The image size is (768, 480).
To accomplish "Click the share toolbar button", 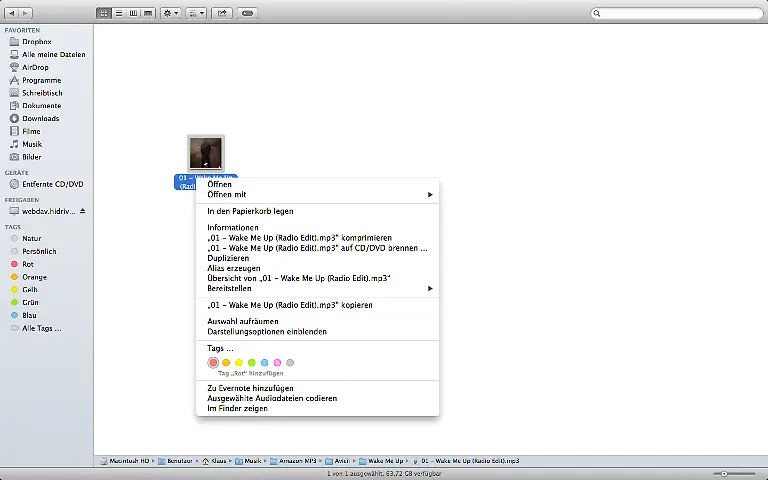I will (x=222, y=13).
